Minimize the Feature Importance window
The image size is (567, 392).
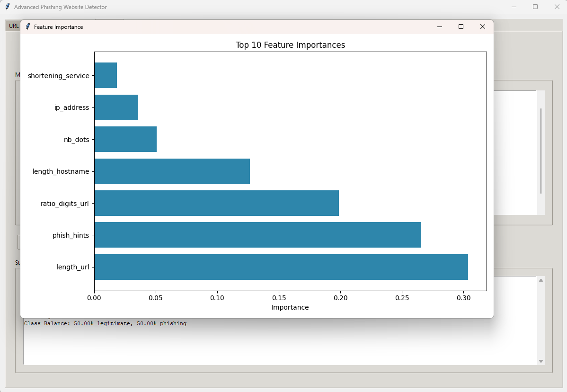coord(439,27)
